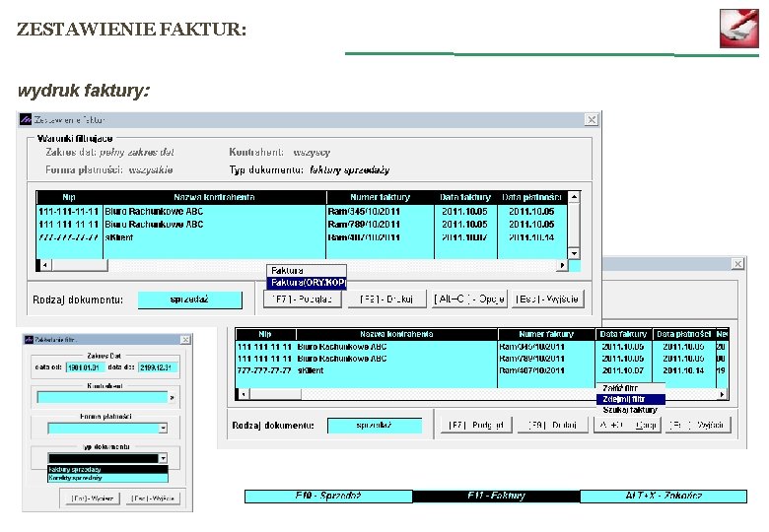Screen dimensions: 769x532
Task: Click back table scroll left arrow
Action: point(244,393)
